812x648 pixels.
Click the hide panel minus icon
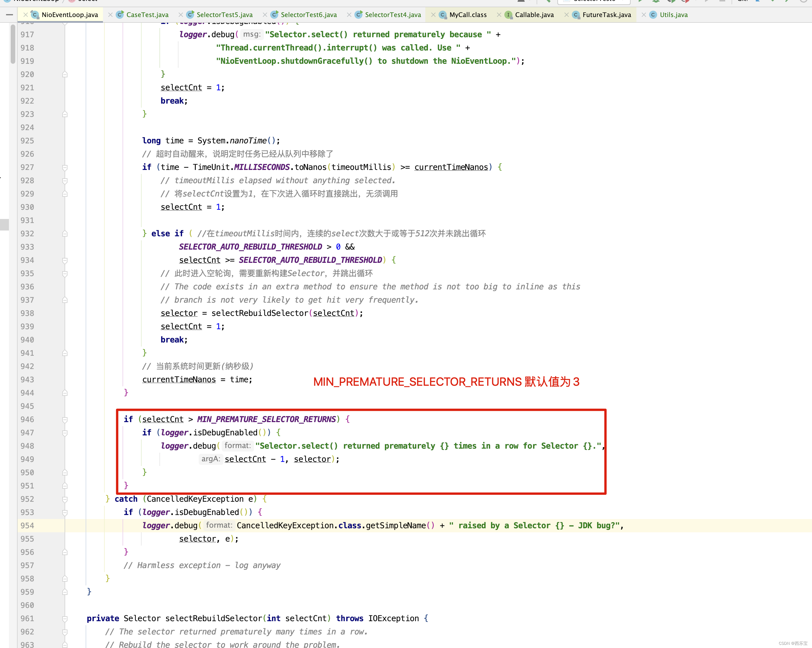point(10,15)
